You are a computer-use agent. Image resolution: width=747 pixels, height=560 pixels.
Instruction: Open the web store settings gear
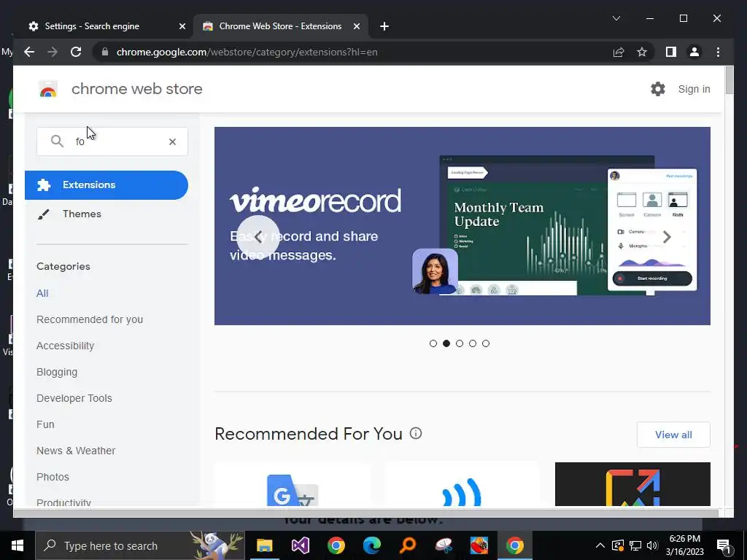[658, 89]
